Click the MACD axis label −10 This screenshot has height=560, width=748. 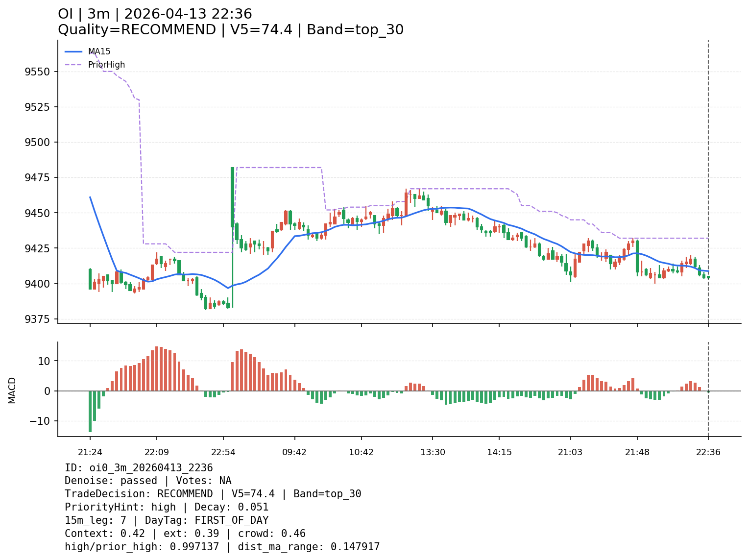click(x=41, y=421)
